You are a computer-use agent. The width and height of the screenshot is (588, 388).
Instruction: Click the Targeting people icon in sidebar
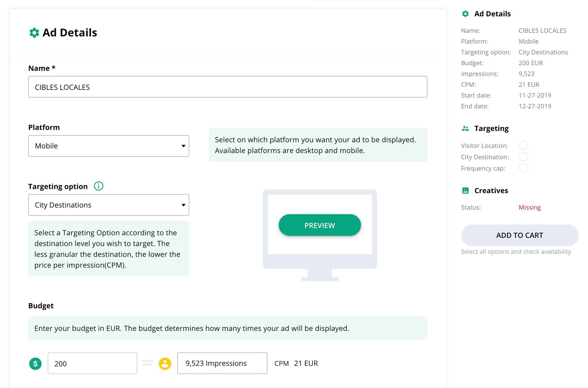(x=465, y=128)
